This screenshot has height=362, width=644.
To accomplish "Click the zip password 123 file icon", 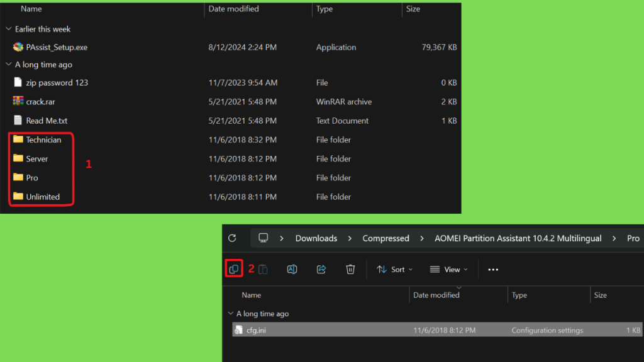I will (18, 82).
